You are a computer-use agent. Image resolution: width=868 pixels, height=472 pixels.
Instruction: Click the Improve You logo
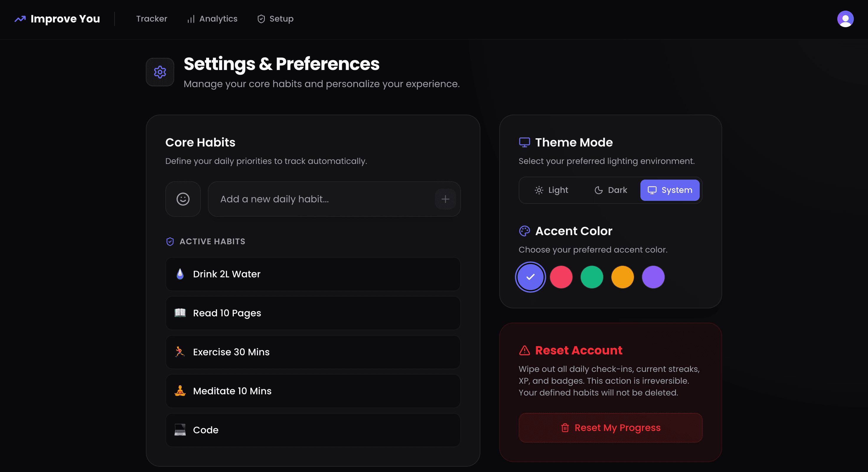point(57,19)
